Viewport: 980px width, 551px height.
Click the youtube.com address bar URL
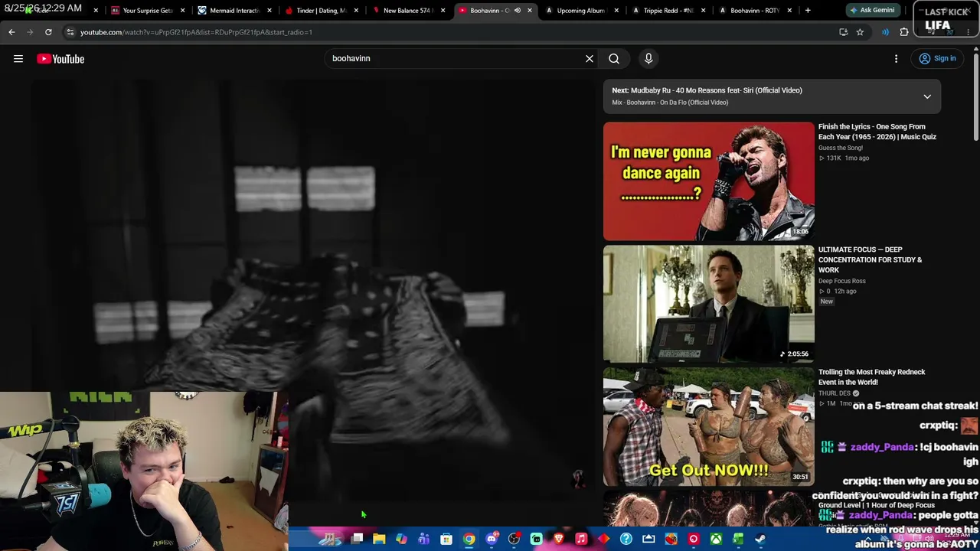[196, 32]
